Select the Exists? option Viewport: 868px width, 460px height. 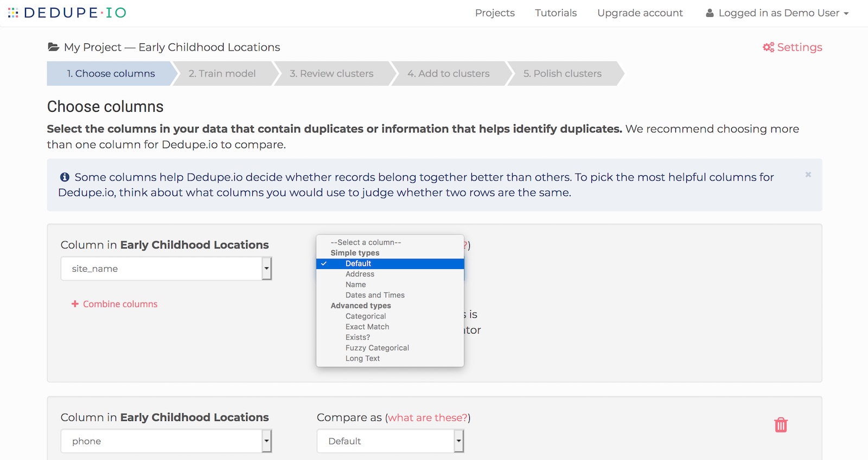click(x=390, y=337)
